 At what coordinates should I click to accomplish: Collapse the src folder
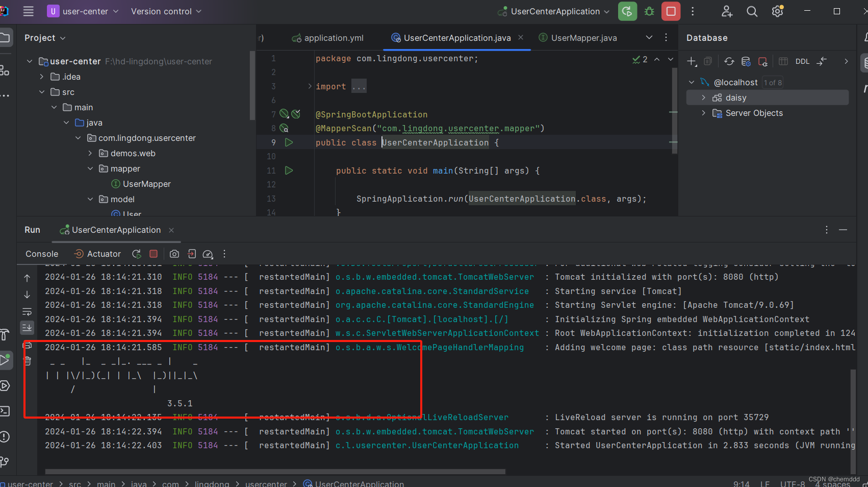click(x=42, y=92)
